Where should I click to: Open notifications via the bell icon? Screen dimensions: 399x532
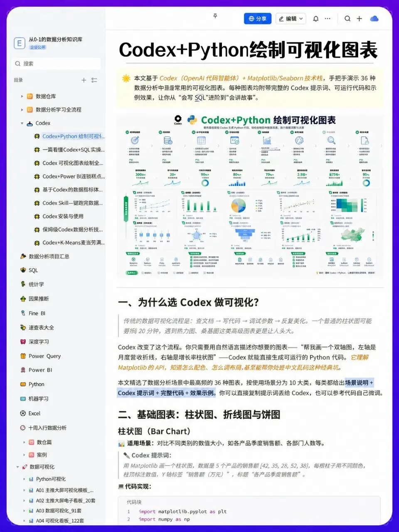coord(315,19)
